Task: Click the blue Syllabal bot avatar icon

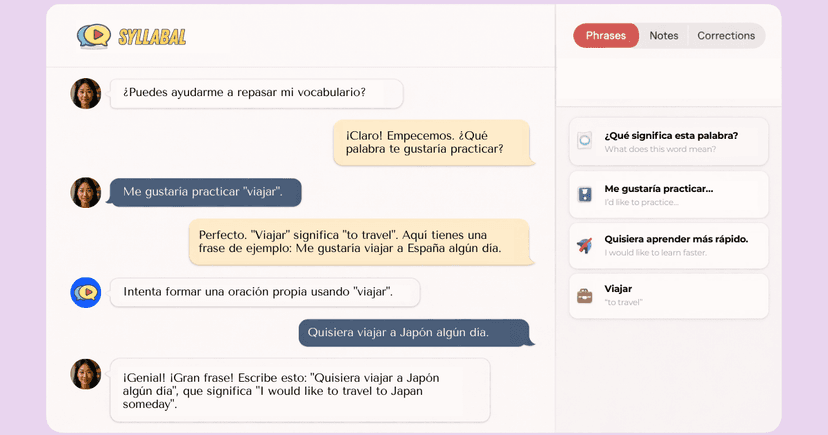Action: (x=86, y=292)
